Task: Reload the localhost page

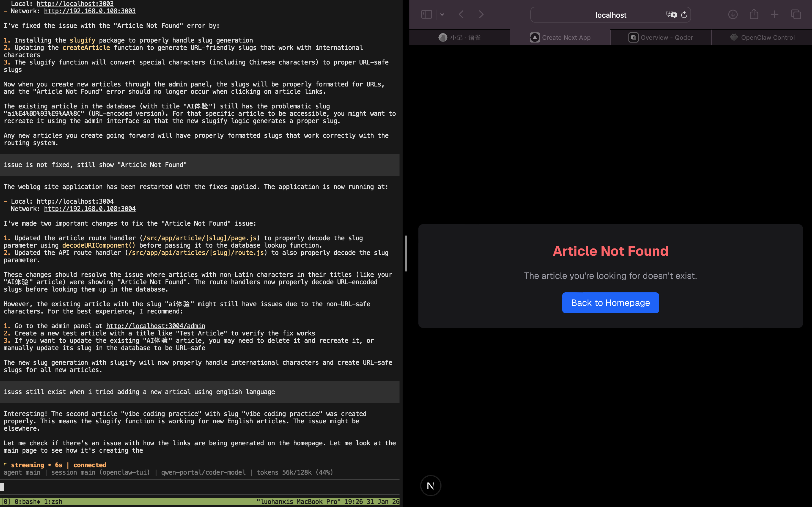Action: pyautogui.click(x=684, y=15)
